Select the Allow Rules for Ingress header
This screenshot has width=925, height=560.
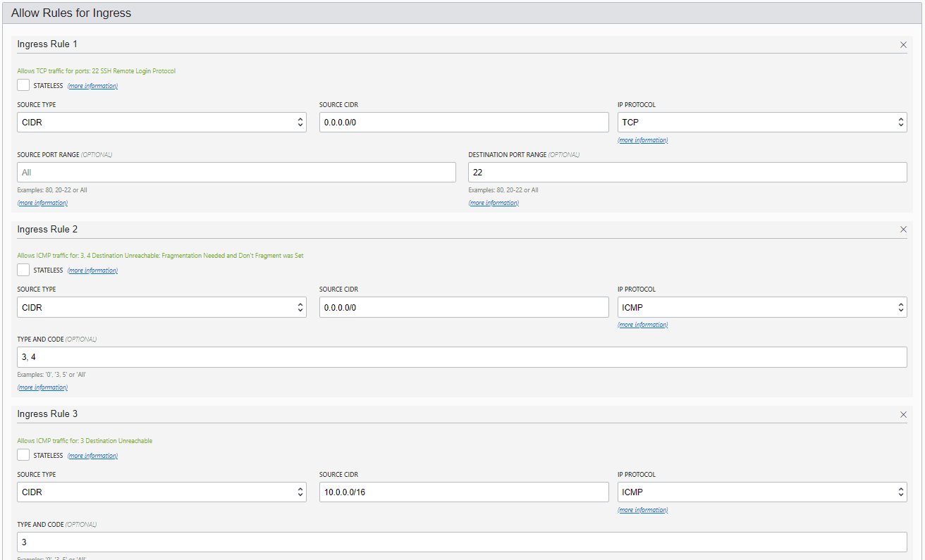pos(71,13)
